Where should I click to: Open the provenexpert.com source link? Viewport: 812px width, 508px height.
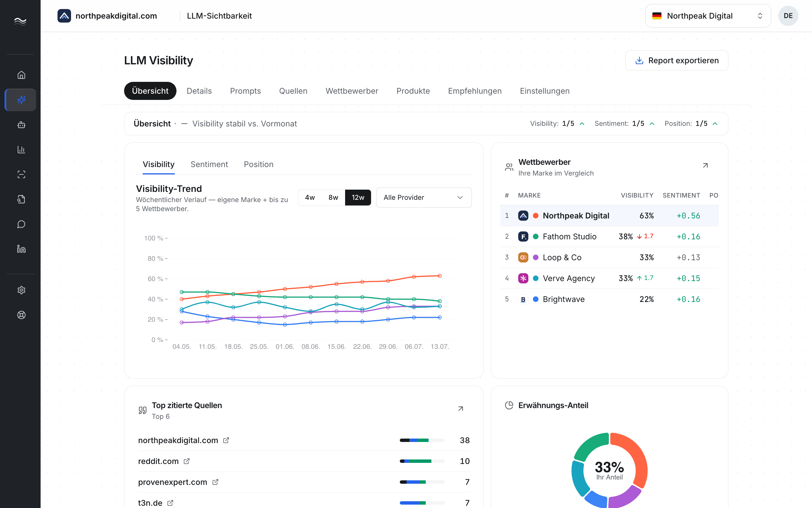pos(173,482)
